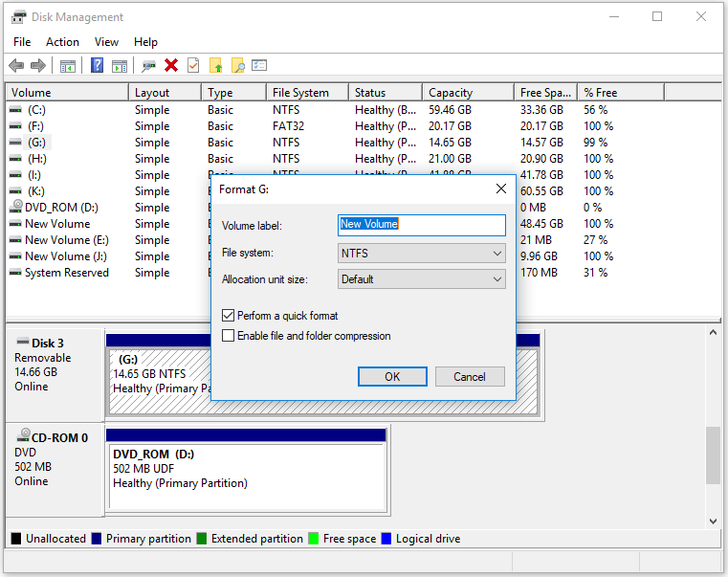728x577 pixels.
Task: Click the Forward arrow toolbar icon
Action: point(38,65)
